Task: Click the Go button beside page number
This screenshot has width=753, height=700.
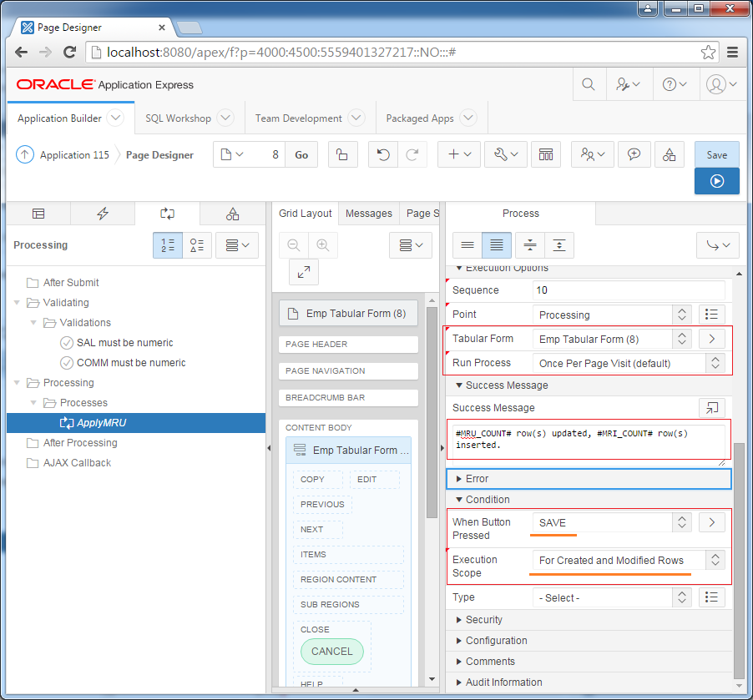Action: click(x=301, y=154)
